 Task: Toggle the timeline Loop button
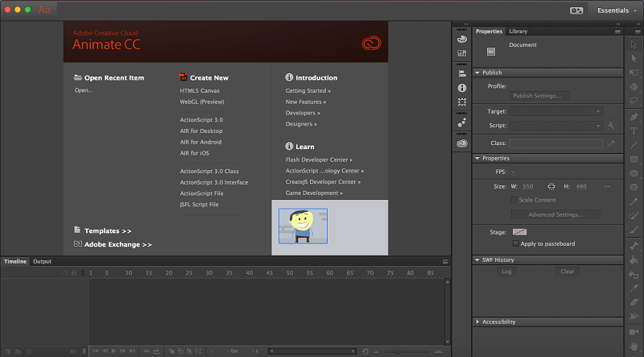point(156,351)
